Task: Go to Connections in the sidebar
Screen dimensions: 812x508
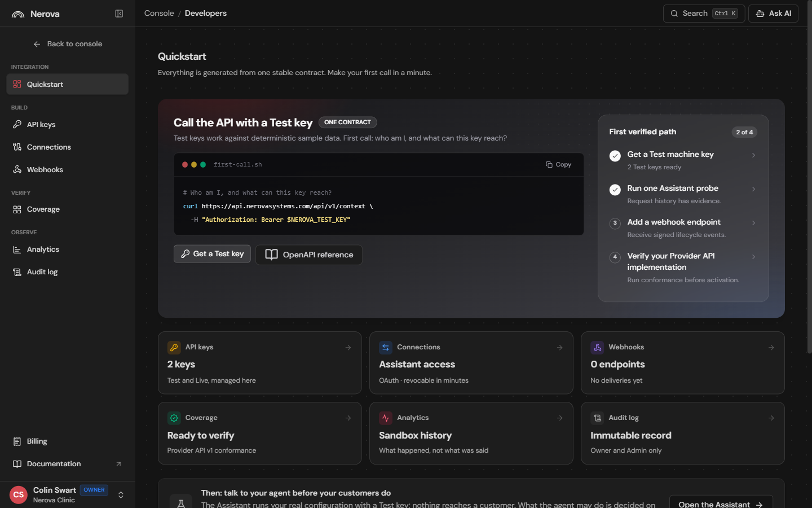Action: pos(68,147)
